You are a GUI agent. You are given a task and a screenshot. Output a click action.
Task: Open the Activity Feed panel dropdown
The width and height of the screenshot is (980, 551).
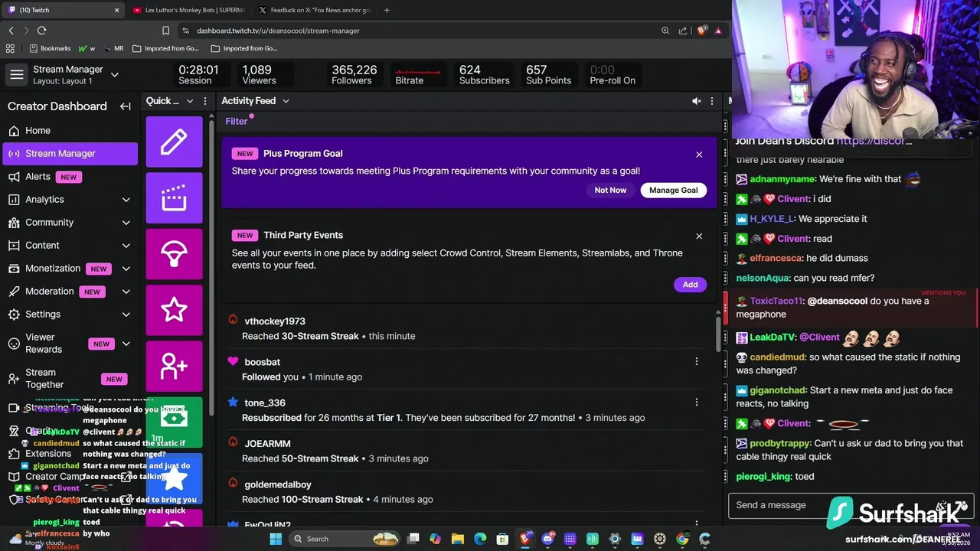(286, 101)
